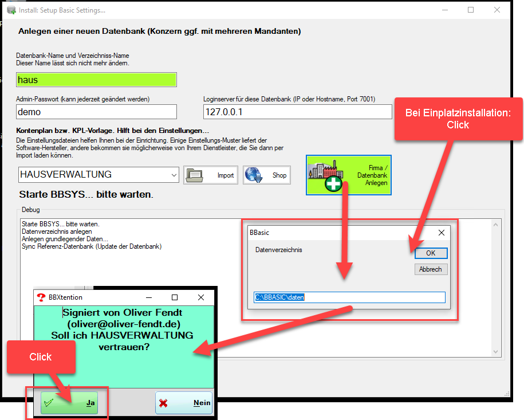The width and height of the screenshot is (524, 420).
Task: Maximize the Install Setup Basic Settings window
Action: [471, 10]
